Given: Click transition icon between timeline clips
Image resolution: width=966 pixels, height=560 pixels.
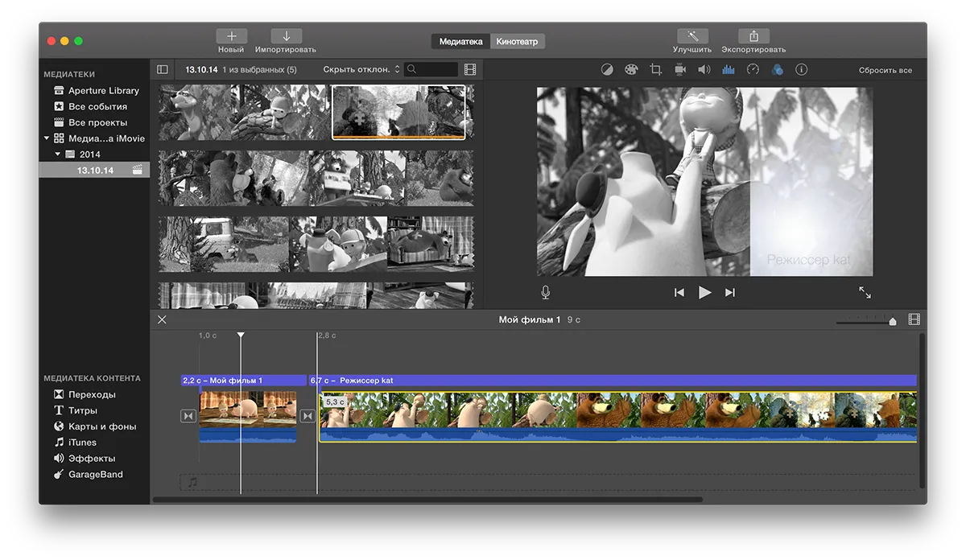Looking at the screenshot, I should (308, 416).
